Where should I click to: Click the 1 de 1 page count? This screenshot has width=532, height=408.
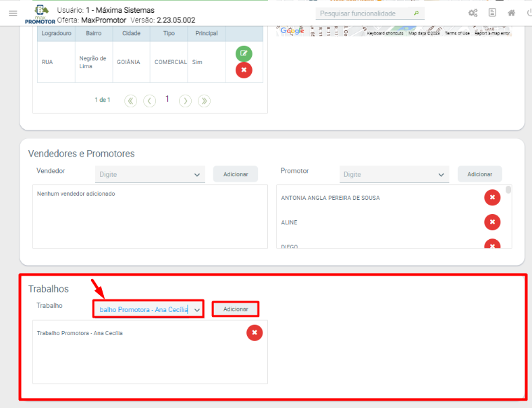(x=103, y=100)
